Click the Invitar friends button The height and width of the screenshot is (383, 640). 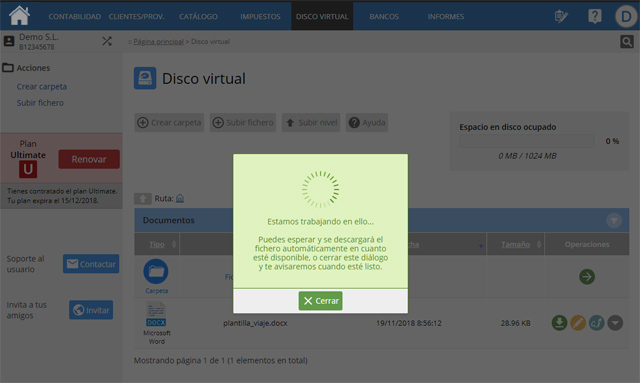pyautogui.click(x=91, y=310)
